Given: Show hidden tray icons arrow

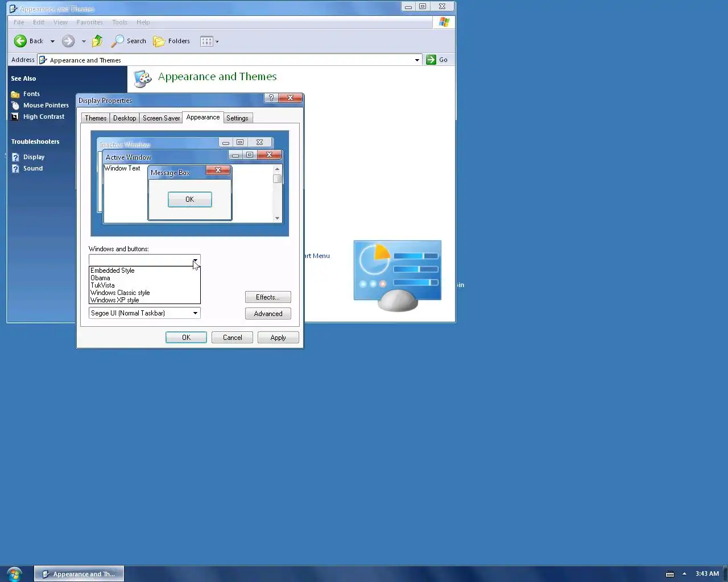Looking at the screenshot, I should click(x=684, y=574).
